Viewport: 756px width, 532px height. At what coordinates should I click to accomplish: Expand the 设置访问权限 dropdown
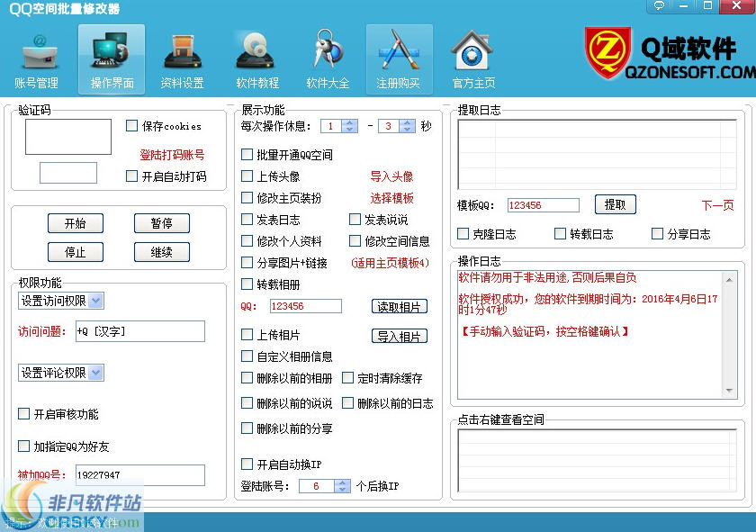96,301
